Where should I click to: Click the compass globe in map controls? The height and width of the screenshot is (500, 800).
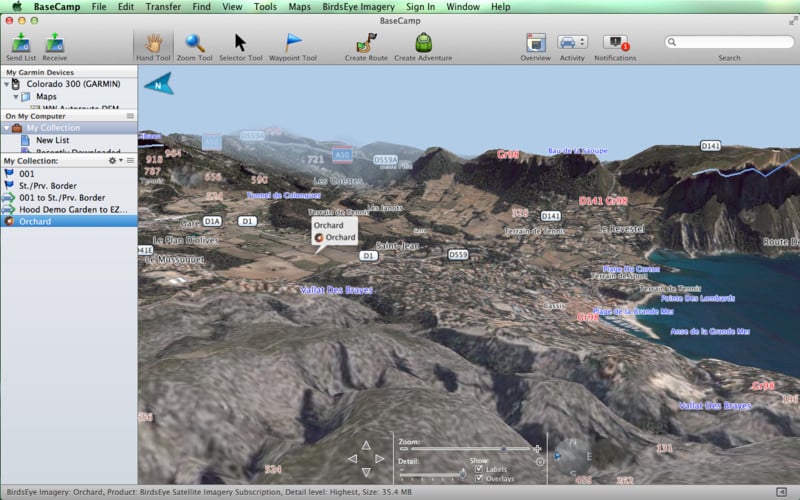pos(572,457)
